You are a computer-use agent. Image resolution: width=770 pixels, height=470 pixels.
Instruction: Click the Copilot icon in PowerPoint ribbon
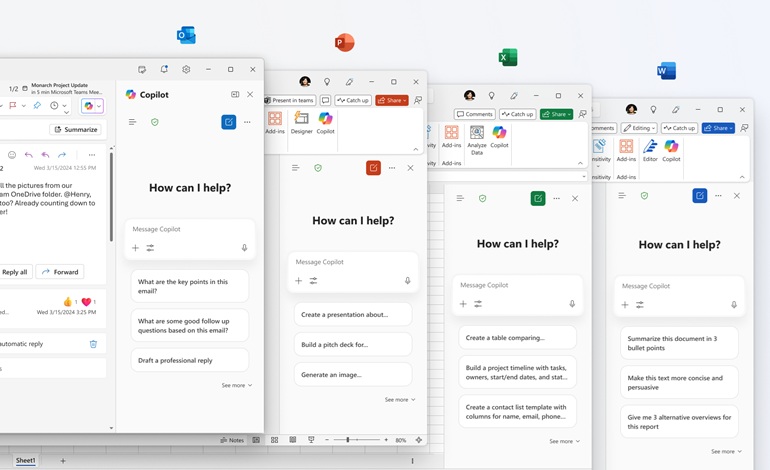pyautogui.click(x=325, y=122)
